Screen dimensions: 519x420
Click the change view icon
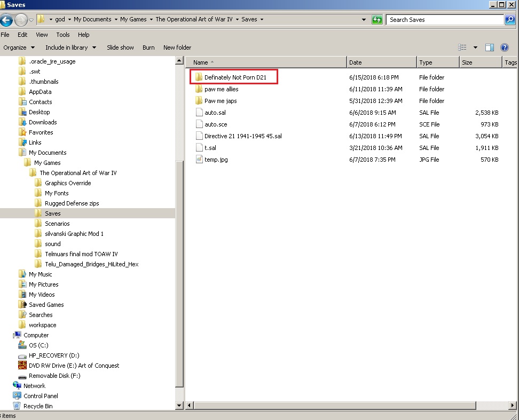[462, 47]
